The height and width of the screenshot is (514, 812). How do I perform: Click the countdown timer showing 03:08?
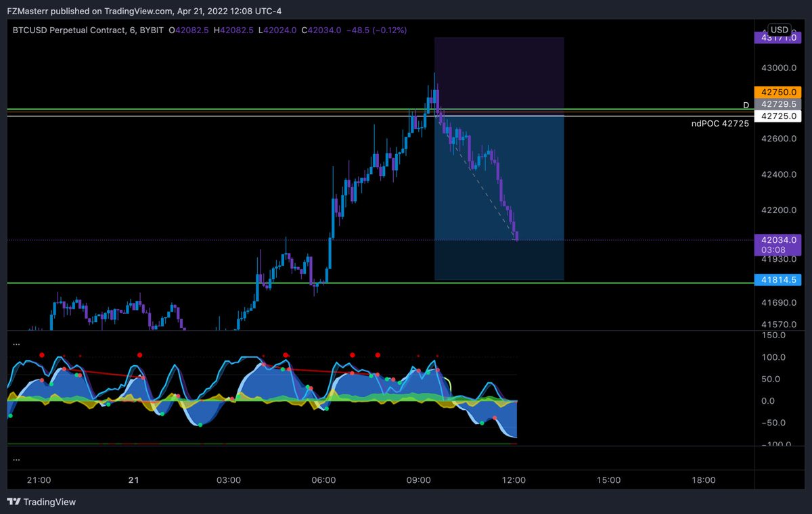pos(778,249)
